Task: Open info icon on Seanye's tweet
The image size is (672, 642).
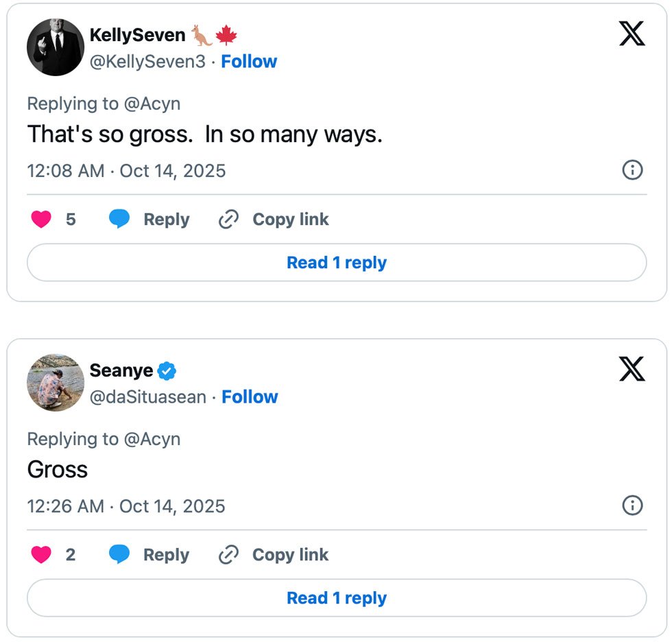Action: point(632,506)
